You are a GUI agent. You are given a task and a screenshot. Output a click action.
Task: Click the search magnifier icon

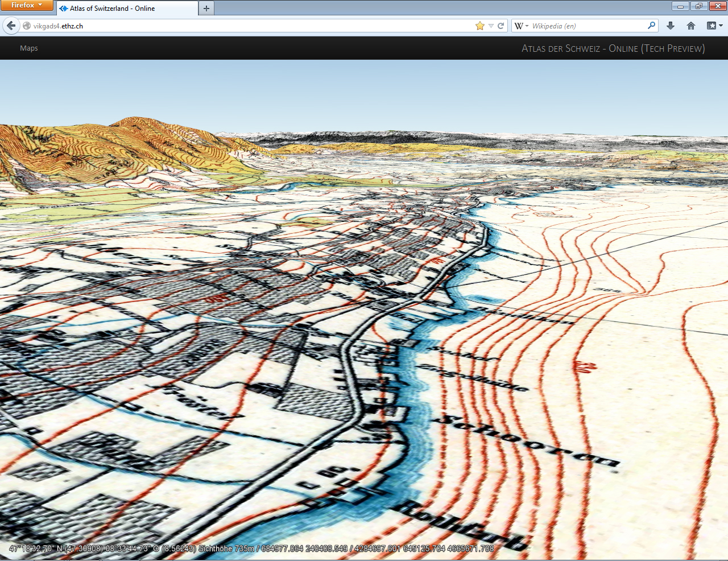[x=652, y=26]
